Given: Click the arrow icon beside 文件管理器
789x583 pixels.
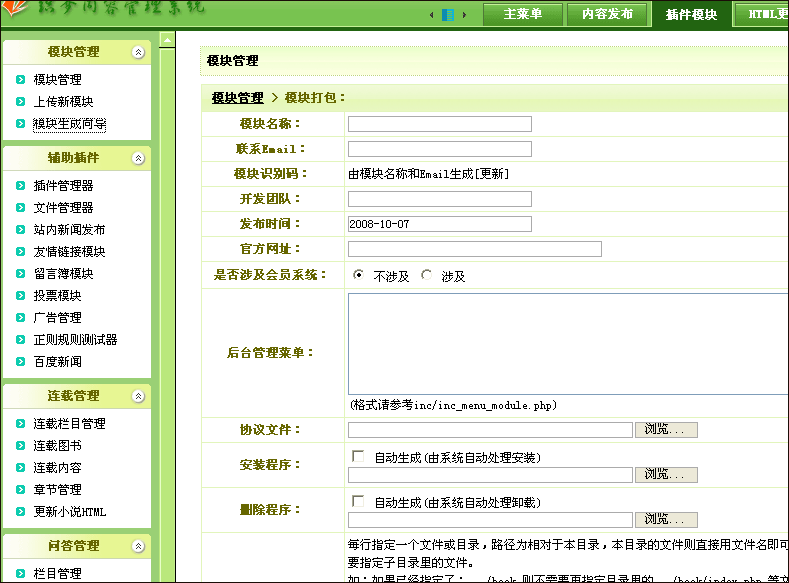Looking at the screenshot, I should click(x=20, y=208).
